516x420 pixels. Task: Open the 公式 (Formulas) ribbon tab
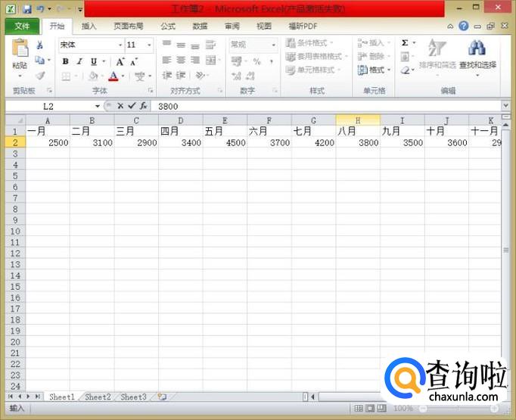pyautogui.click(x=168, y=26)
